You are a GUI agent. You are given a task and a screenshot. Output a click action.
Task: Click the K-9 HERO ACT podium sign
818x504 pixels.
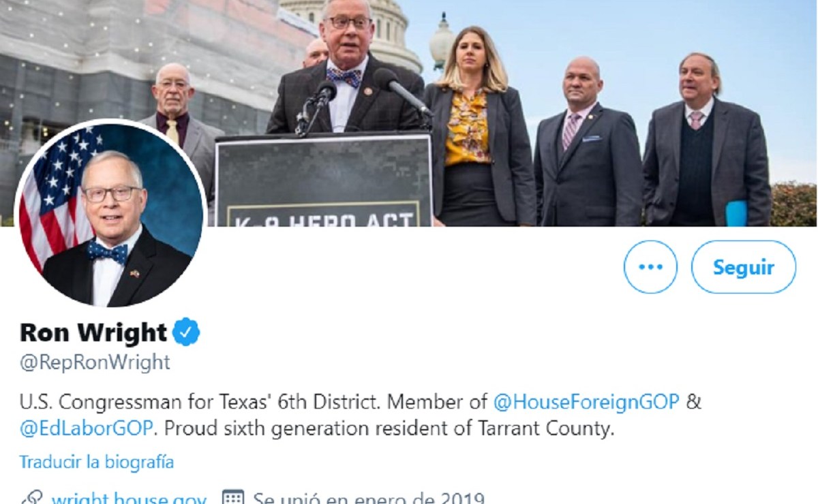[324, 179]
